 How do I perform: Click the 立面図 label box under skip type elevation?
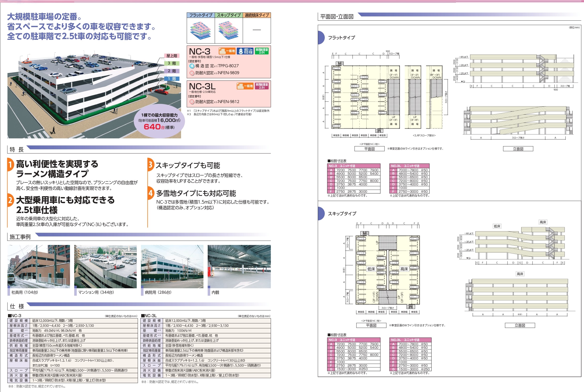tap(520, 325)
